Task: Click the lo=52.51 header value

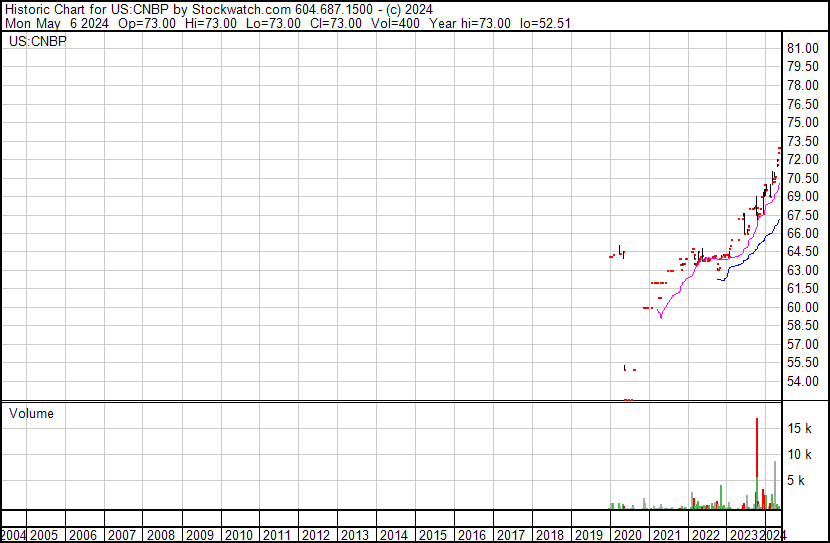Action: [x=545, y=23]
